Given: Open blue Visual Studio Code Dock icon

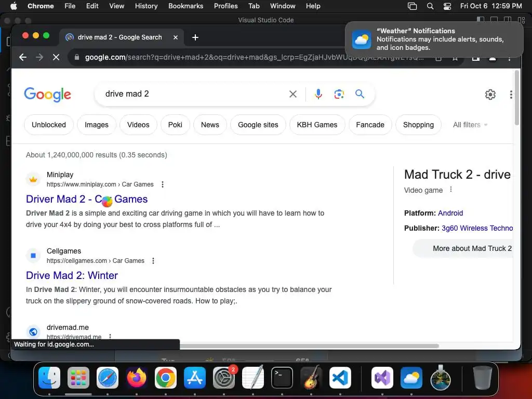Looking at the screenshot, I should pos(340,378).
